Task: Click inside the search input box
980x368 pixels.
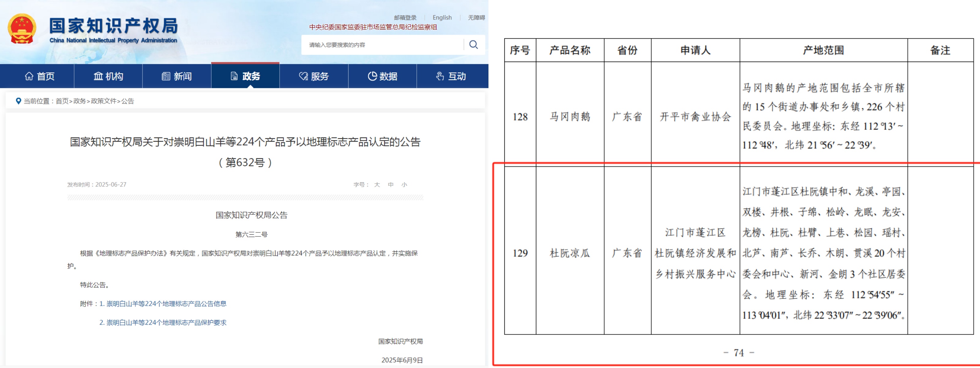Action: 380,44
